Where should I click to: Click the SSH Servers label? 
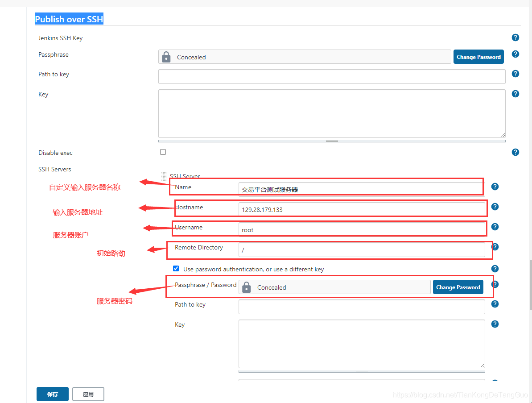coord(54,169)
